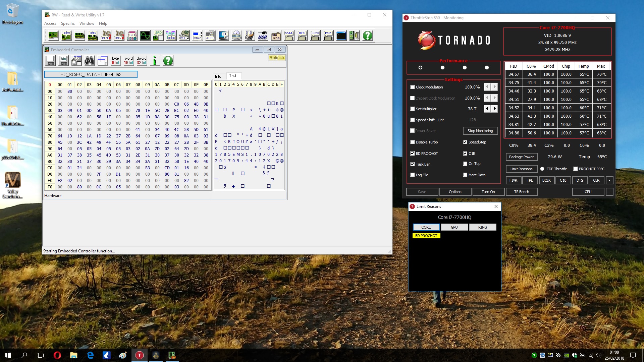Open the SMBus devices icon

coord(171,35)
